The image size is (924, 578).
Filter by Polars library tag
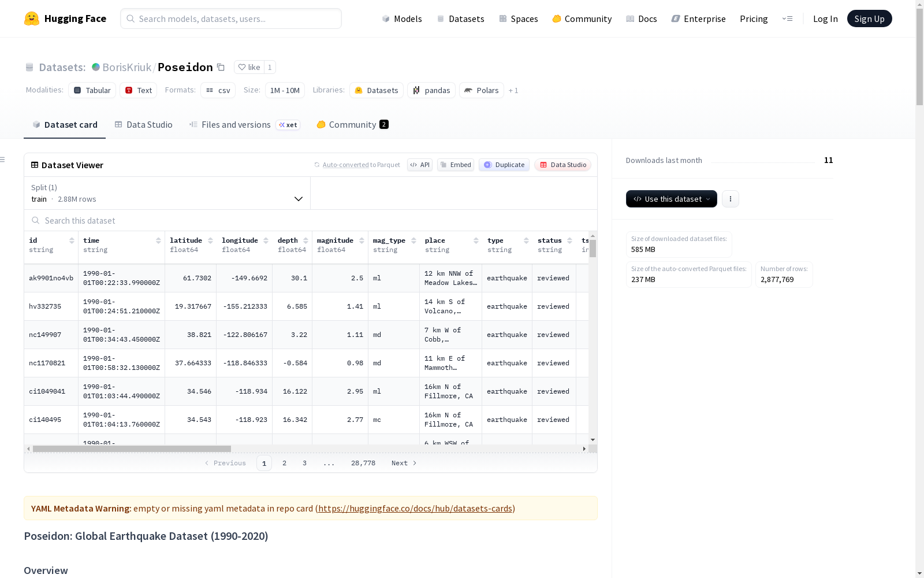482,90
